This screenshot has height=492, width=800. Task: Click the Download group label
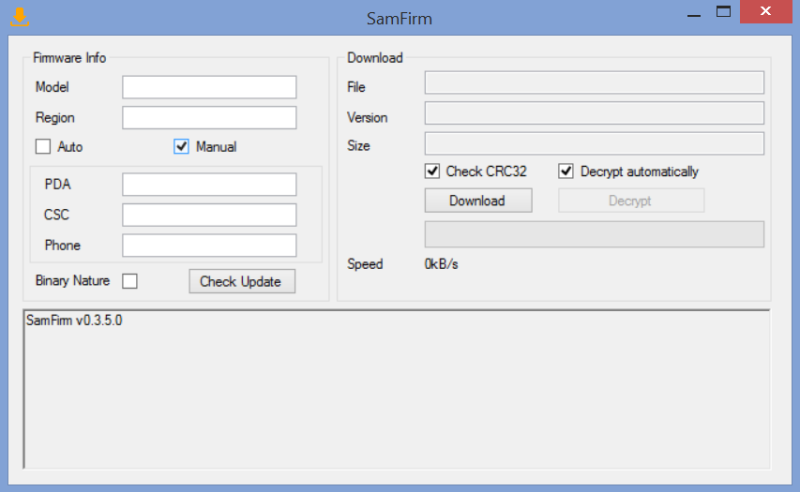375,58
